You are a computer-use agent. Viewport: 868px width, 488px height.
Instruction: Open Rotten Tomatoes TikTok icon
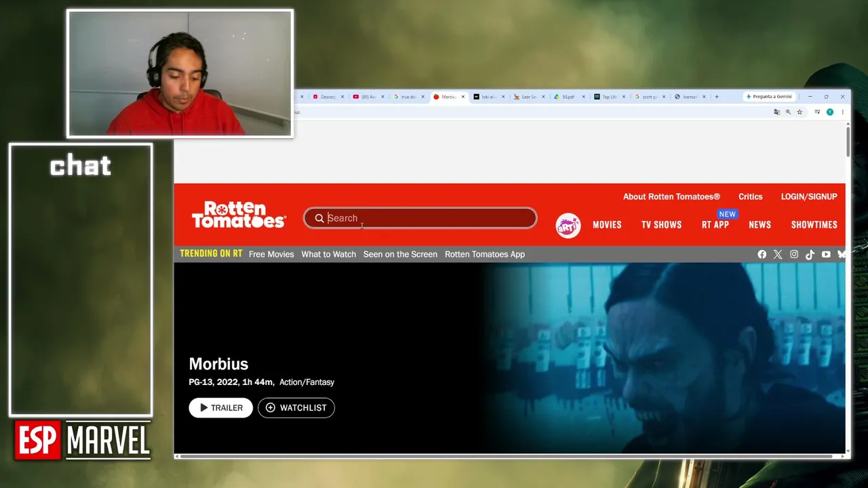(810, 254)
